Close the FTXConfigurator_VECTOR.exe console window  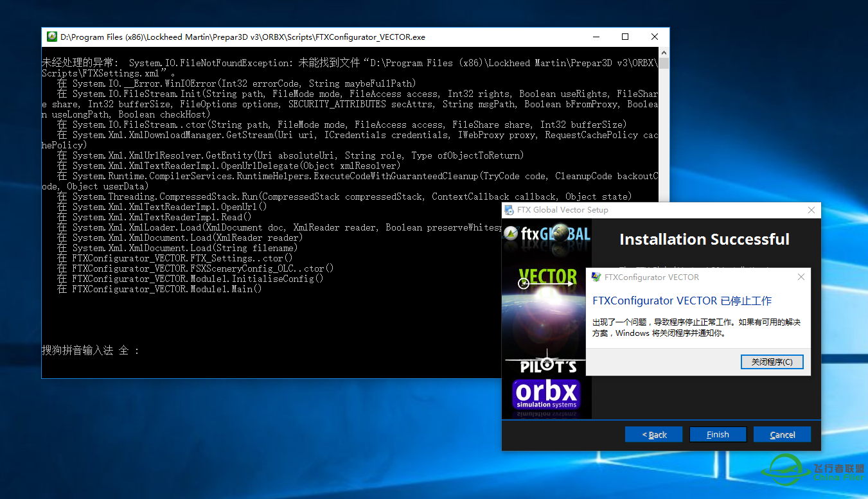pos(654,37)
